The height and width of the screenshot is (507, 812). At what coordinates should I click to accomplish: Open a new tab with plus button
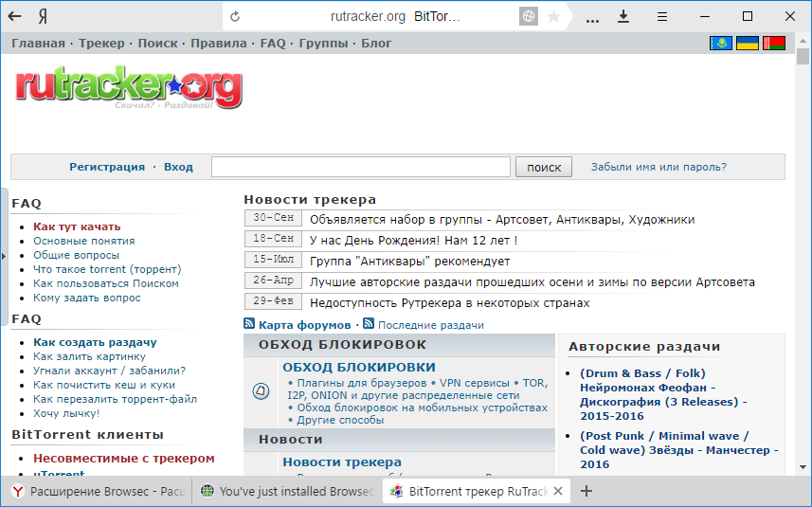coord(586,491)
